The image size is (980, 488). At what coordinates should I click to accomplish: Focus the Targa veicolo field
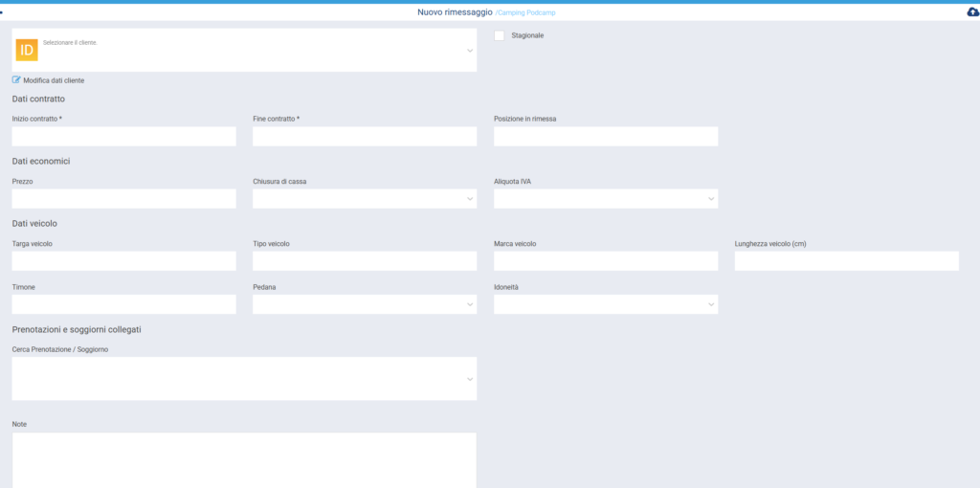coord(123,261)
